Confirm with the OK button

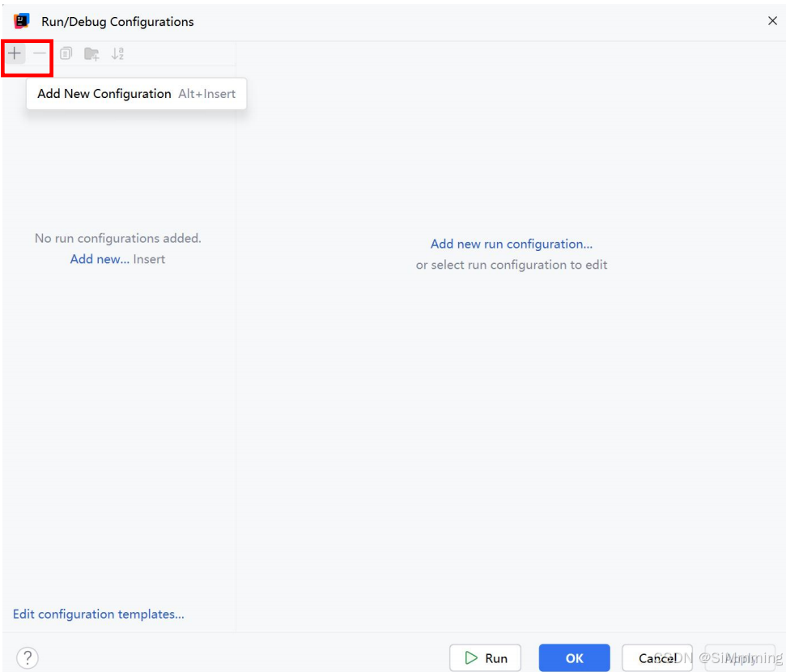tap(575, 658)
